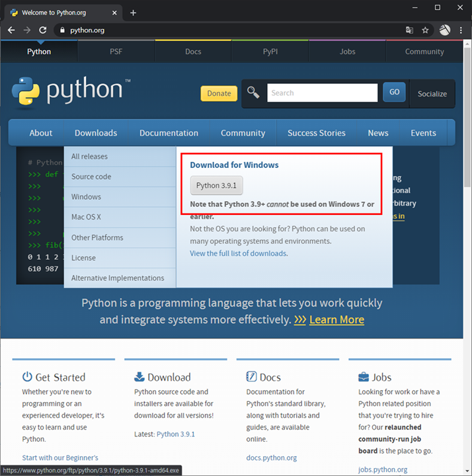Follow the Learn More link
Viewport: 472px width, 476px height.
[336, 320]
